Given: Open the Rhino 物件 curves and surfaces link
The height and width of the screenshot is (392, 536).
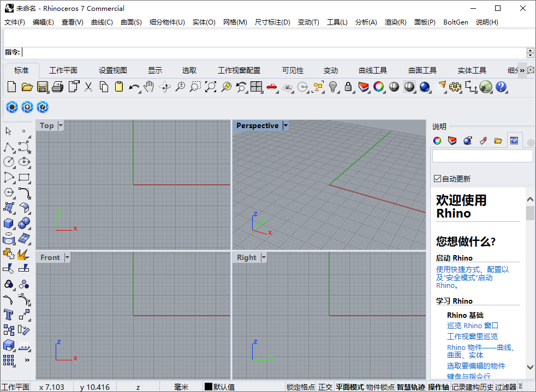Looking at the screenshot, I should pos(481,351).
